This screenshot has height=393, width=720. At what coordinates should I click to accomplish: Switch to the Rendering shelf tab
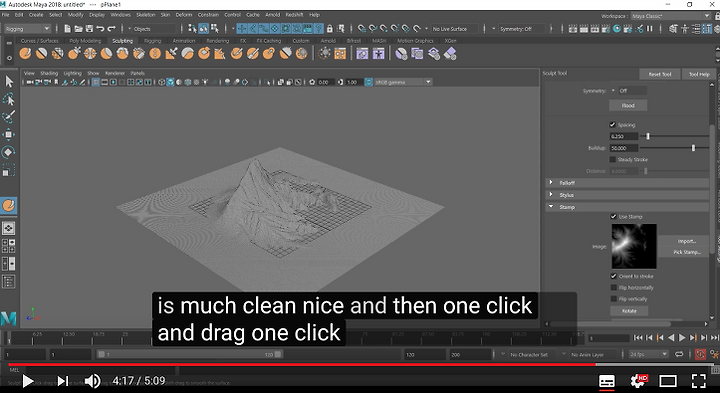pos(217,41)
